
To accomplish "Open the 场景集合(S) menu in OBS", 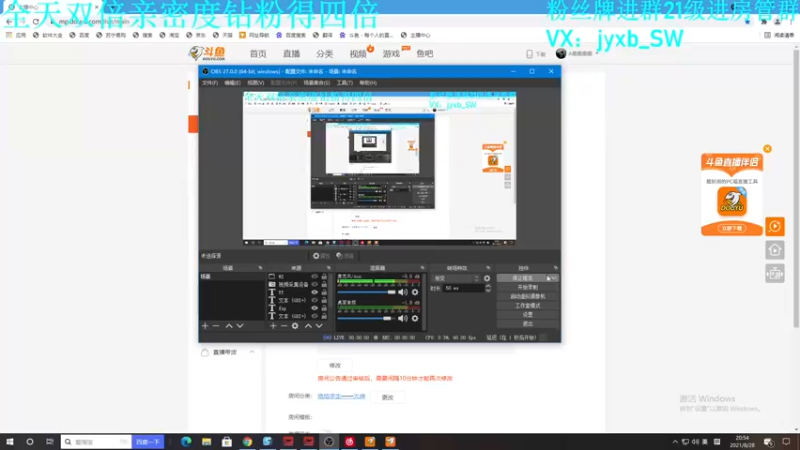I will [x=316, y=83].
